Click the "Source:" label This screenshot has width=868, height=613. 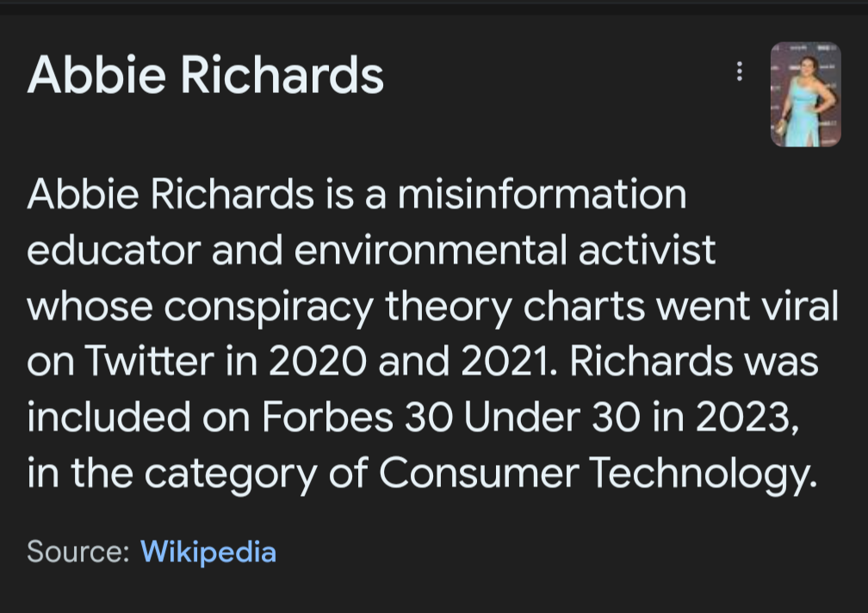(x=78, y=552)
